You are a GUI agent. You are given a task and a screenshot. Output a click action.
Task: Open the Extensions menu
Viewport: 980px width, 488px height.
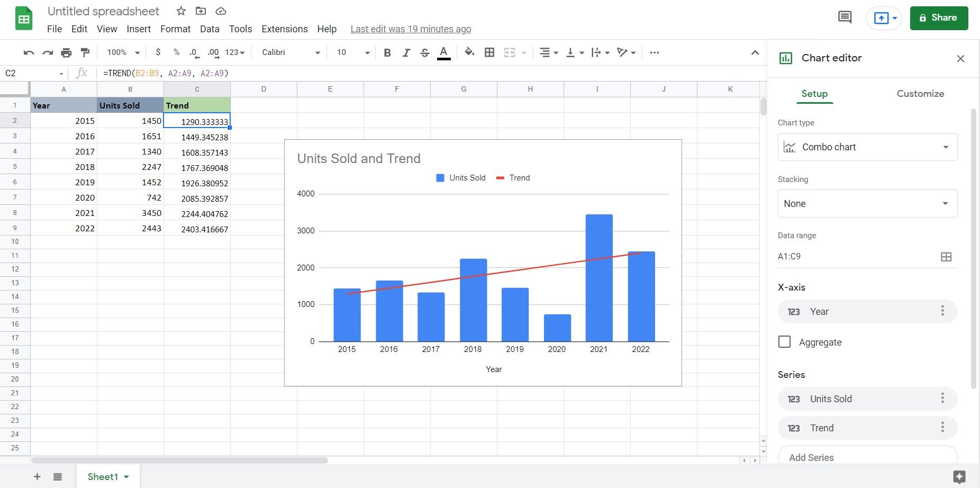click(x=284, y=29)
